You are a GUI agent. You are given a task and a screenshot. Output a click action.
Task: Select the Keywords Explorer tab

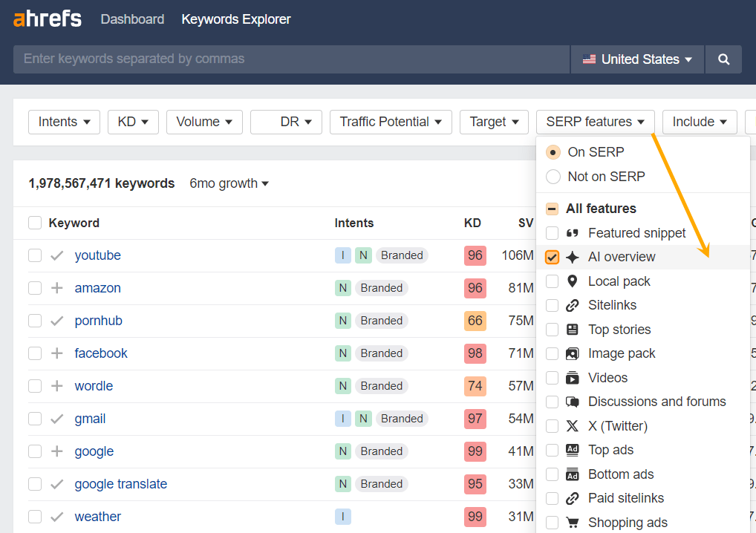pos(235,19)
